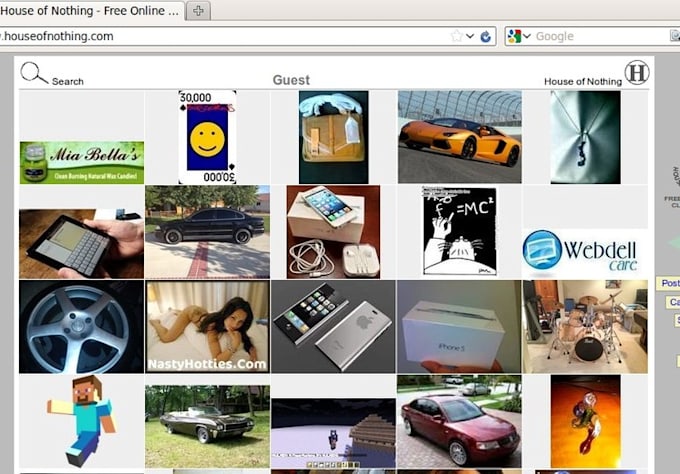Viewport: 680px width, 474px height.
Task: Click the bookmark star in address bar
Action: click(456, 36)
